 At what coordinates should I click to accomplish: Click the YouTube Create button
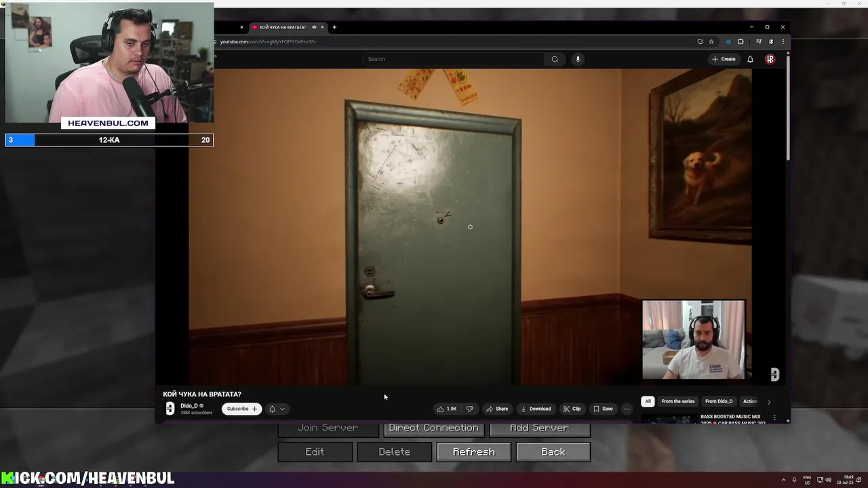point(724,59)
